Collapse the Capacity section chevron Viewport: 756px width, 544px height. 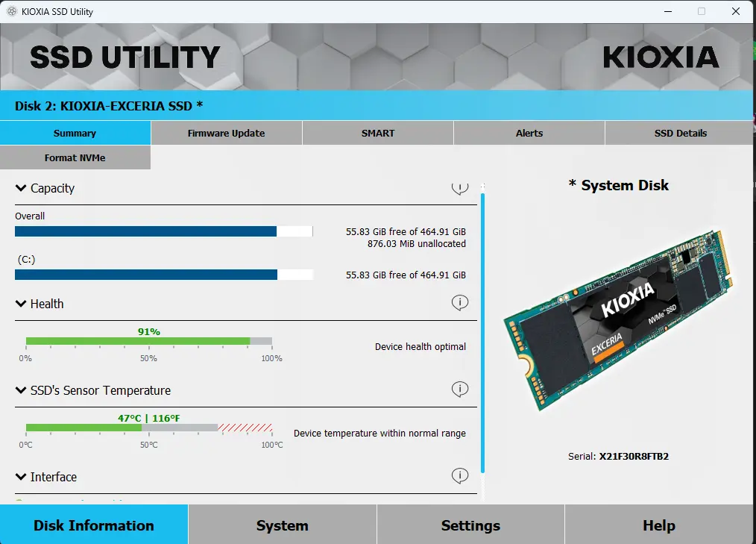coord(21,188)
